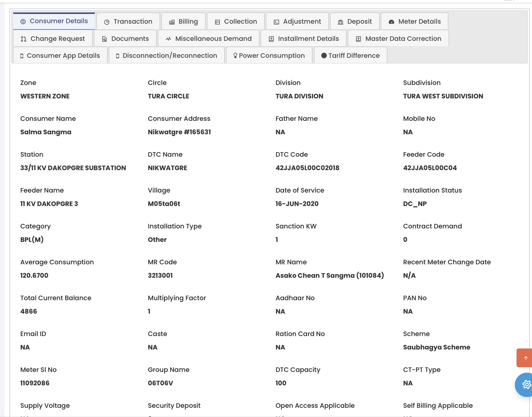Click the Transaction tab clock icon

coord(107,22)
